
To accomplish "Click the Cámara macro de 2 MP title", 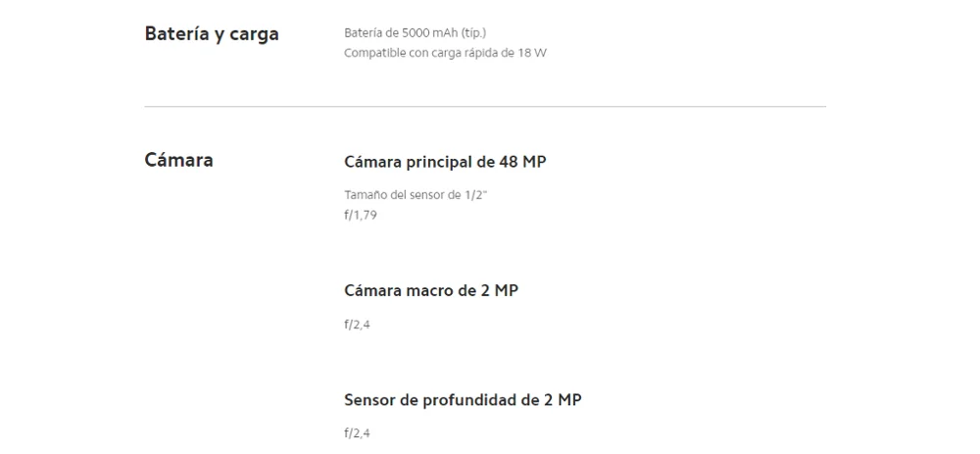I will 430,291.
